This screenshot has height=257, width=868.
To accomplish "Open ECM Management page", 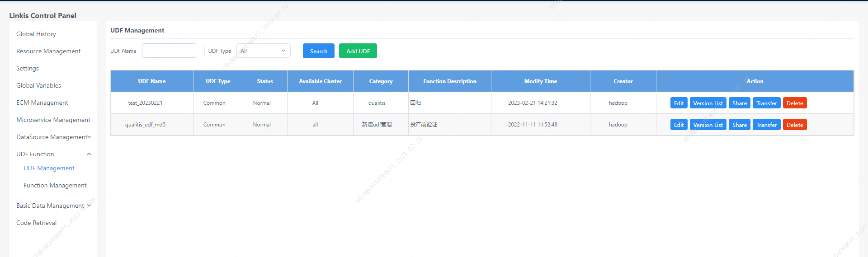I will coord(42,103).
